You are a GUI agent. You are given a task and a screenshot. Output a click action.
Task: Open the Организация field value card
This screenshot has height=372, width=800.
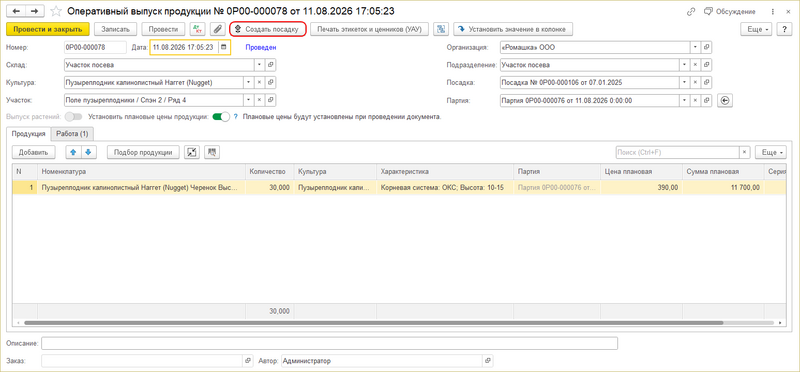pyautogui.click(x=707, y=47)
